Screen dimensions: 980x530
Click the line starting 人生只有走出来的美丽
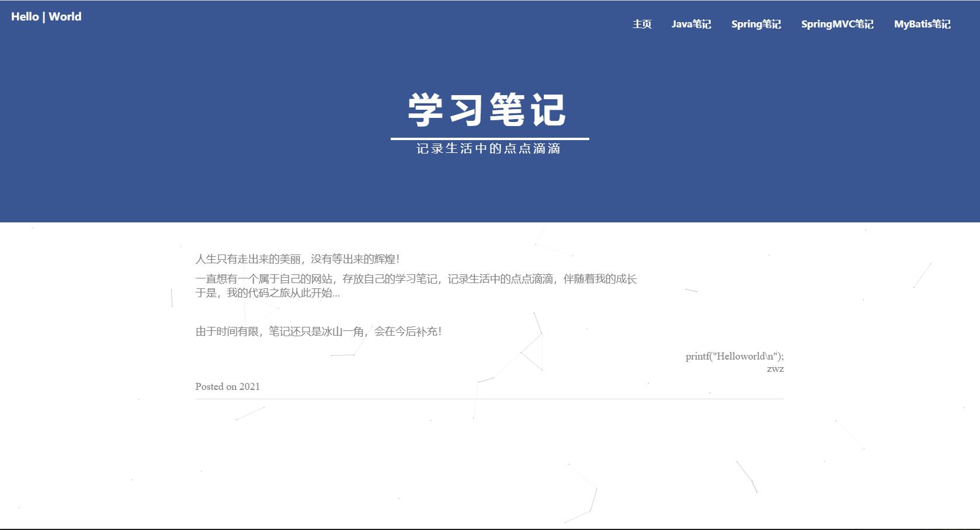[x=298, y=259]
